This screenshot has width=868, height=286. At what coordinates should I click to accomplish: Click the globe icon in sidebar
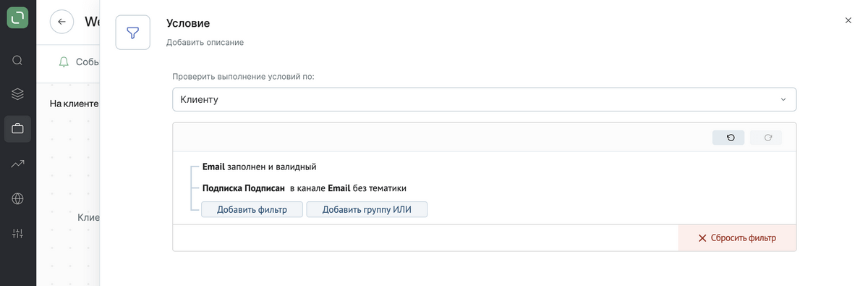[x=18, y=198]
